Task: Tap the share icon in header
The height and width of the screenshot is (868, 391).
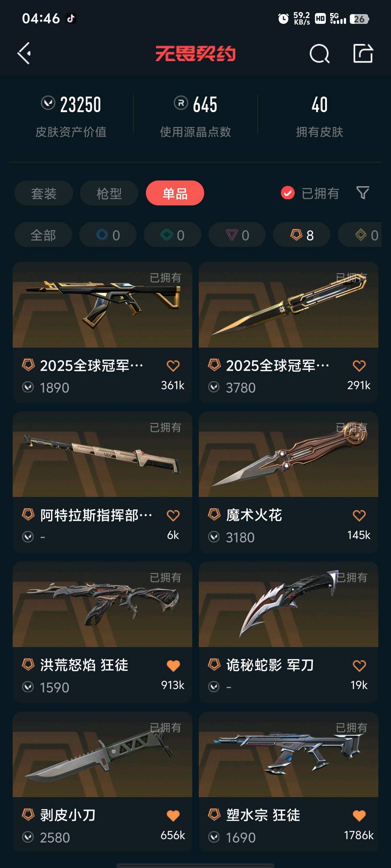Action: [363, 54]
